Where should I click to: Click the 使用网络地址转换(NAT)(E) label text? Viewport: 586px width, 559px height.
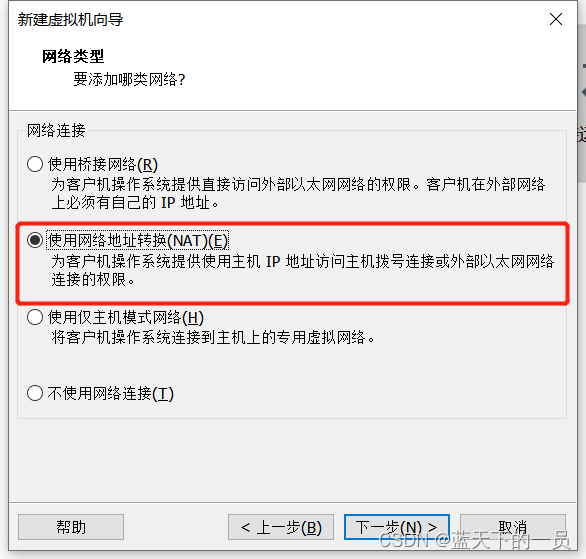138,241
